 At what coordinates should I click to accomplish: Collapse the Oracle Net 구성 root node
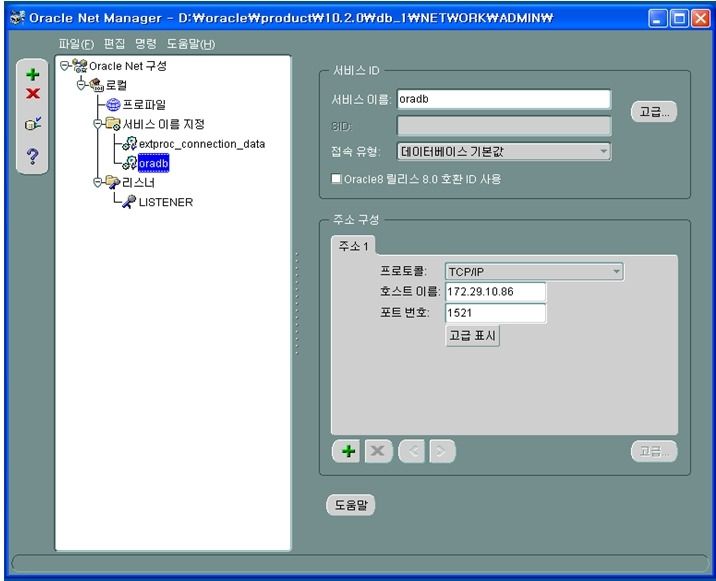64,66
